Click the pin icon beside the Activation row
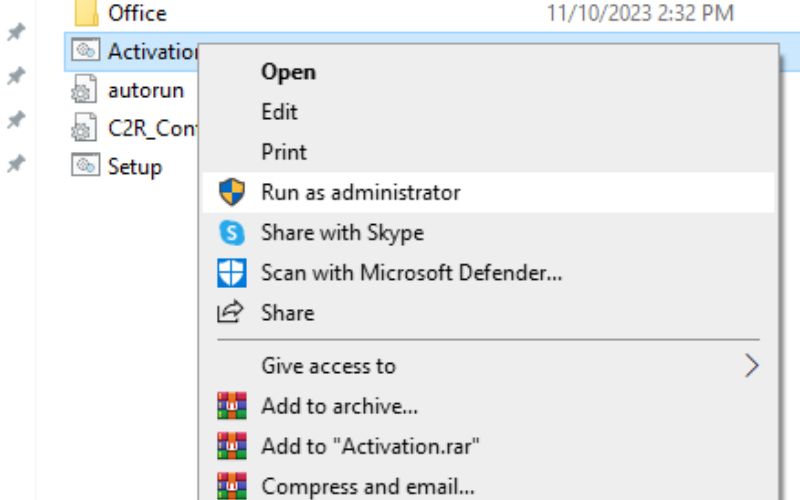The height and width of the screenshot is (500, 800). (x=16, y=33)
